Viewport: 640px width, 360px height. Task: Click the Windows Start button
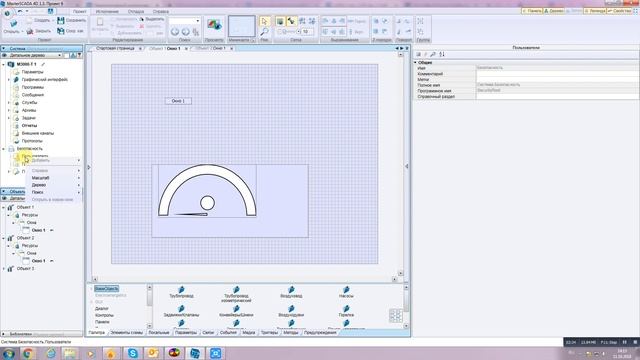click(8, 353)
